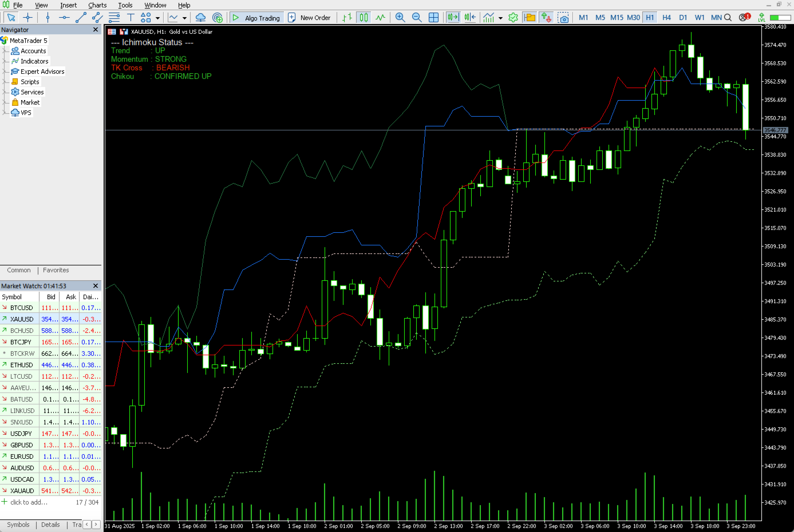Click the shapes objects icon
Screen dimensions: 794x532
[x=146, y=18]
